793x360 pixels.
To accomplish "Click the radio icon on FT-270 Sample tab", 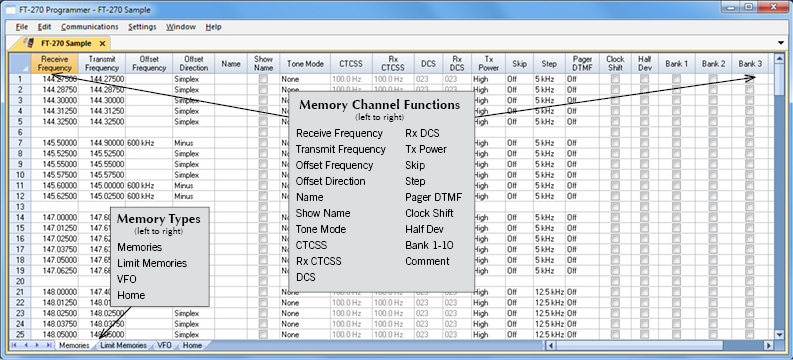I will (30, 42).
